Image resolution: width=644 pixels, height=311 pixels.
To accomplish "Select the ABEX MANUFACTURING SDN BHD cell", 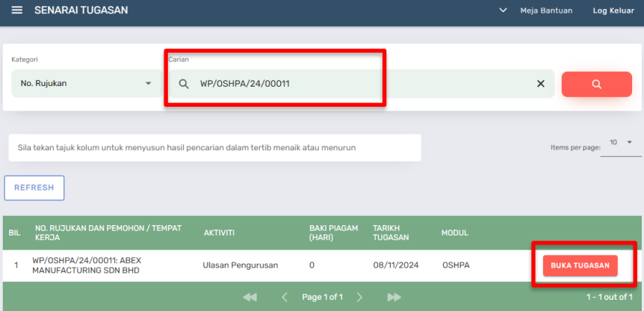I will [87, 265].
